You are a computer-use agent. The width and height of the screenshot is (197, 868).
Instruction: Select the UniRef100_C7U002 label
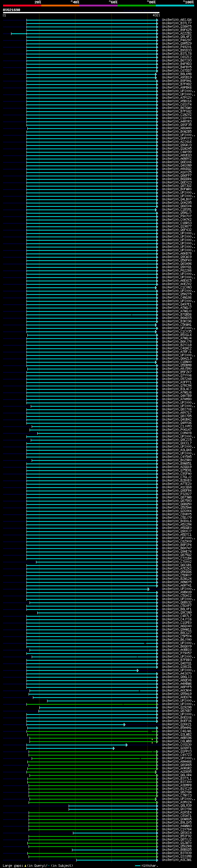point(177,562)
